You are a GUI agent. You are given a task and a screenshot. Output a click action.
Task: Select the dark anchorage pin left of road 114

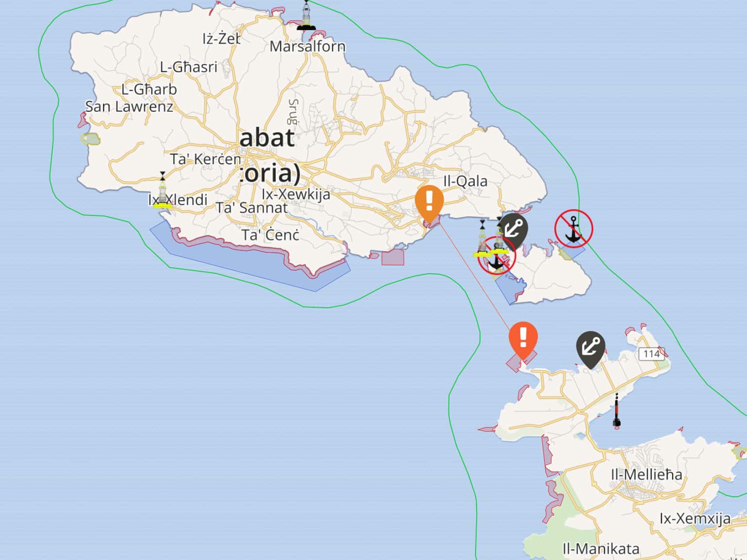tap(590, 350)
